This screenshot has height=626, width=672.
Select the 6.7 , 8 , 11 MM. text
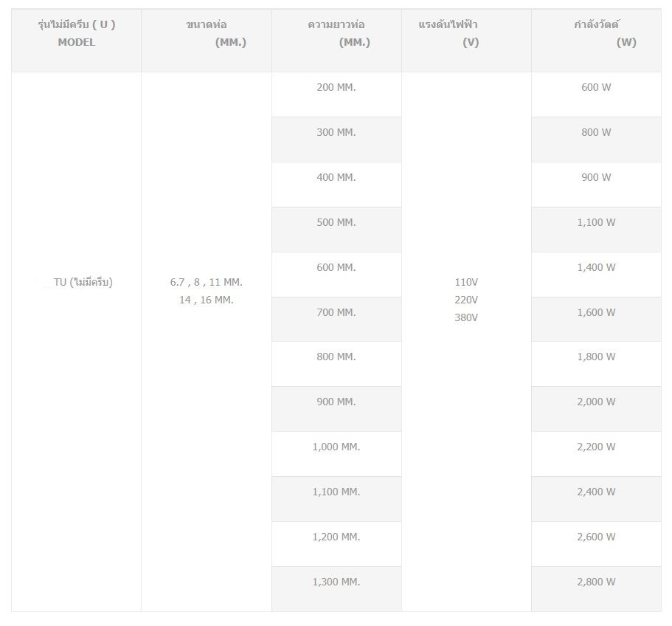coord(206,282)
